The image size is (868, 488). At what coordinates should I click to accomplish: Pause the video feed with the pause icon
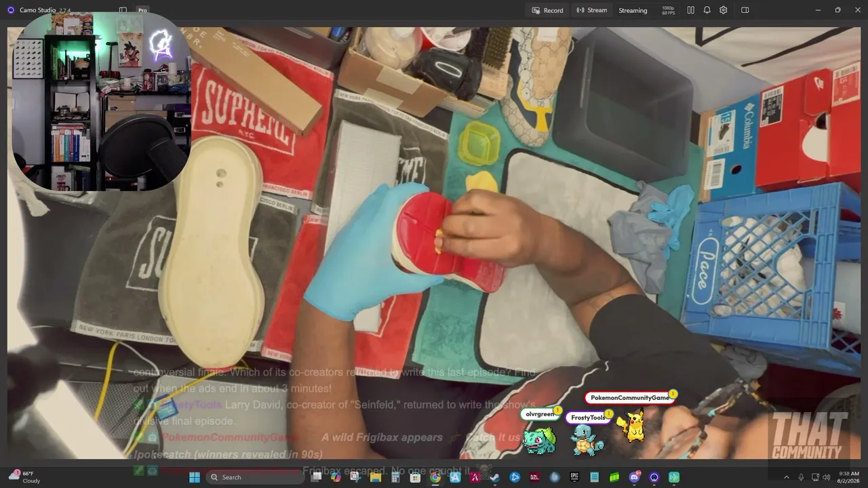coord(690,10)
